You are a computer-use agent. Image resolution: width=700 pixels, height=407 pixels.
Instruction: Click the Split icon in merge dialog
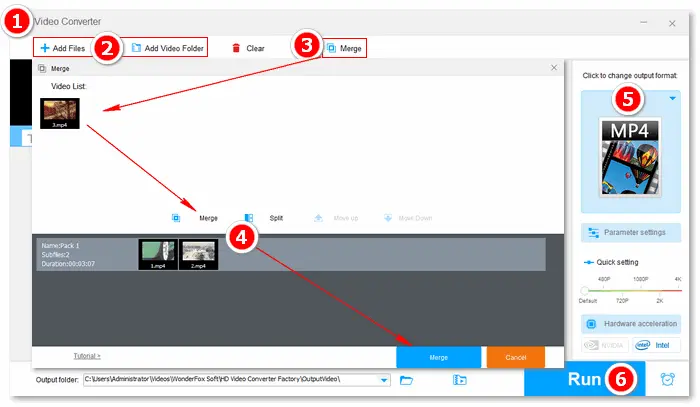pyautogui.click(x=248, y=217)
